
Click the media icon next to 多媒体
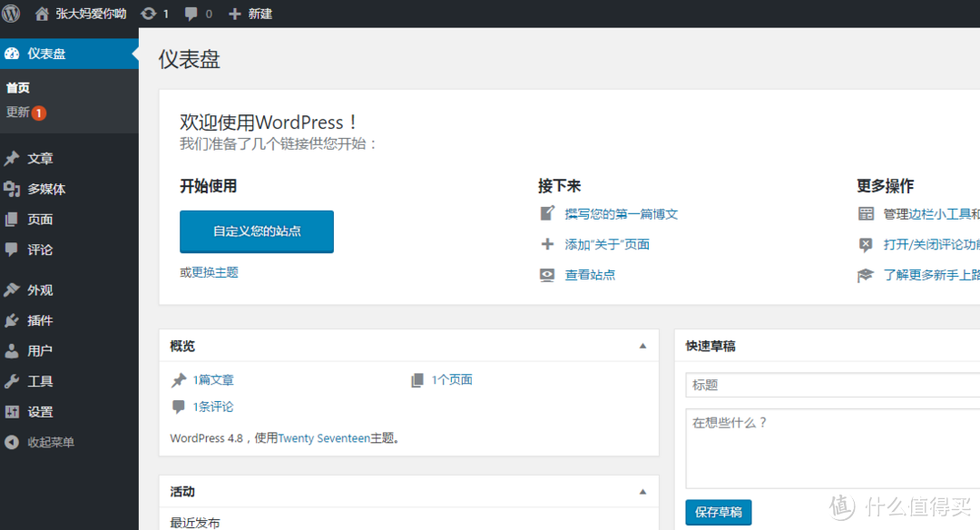12,189
